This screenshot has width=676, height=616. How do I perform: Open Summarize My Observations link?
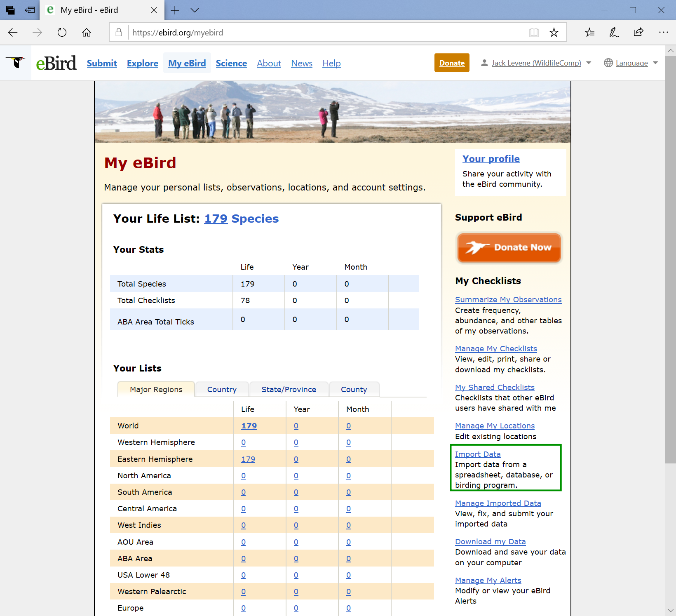[508, 300]
